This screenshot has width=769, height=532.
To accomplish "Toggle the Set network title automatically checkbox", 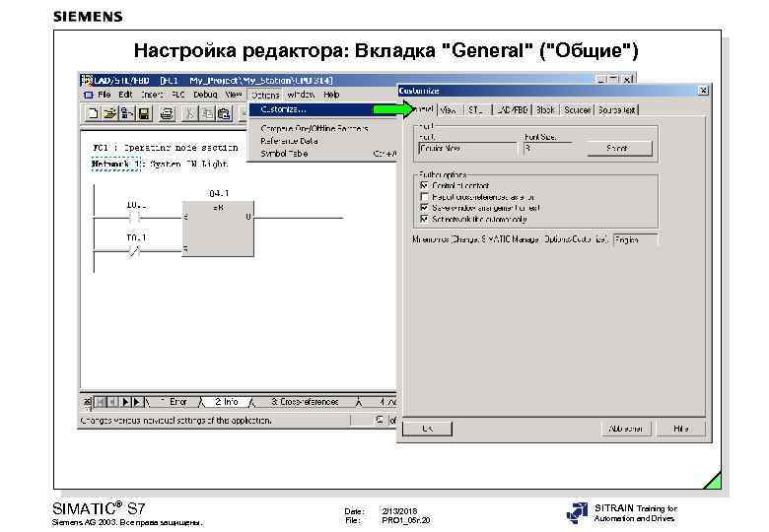I will coord(425,220).
